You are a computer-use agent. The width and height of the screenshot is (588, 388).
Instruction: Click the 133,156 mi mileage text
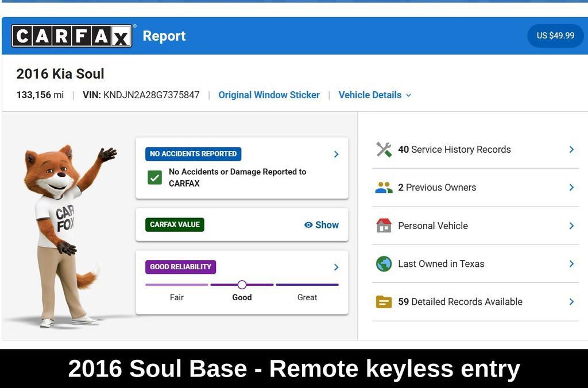pos(40,95)
